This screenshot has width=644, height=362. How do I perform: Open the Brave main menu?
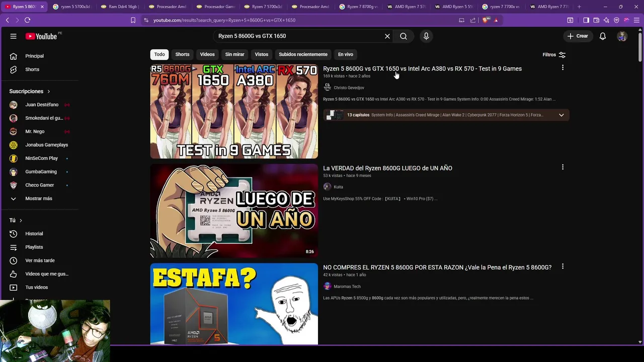coord(636,20)
